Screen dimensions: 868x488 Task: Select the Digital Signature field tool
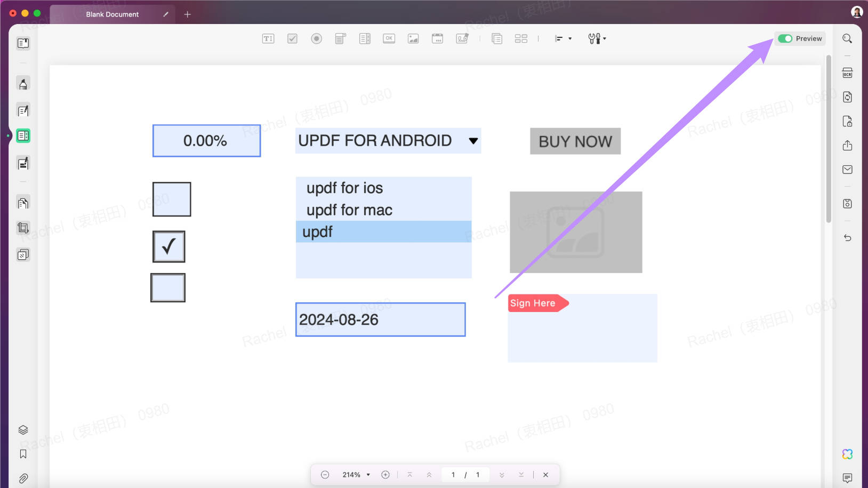pyautogui.click(x=462, y=38)
